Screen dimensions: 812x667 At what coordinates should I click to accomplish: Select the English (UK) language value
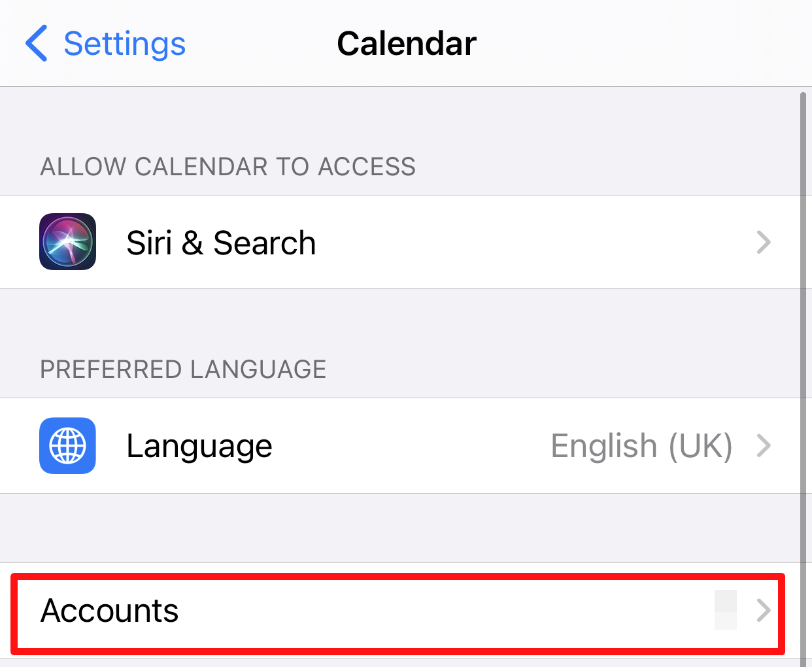[x=641, y=447]
